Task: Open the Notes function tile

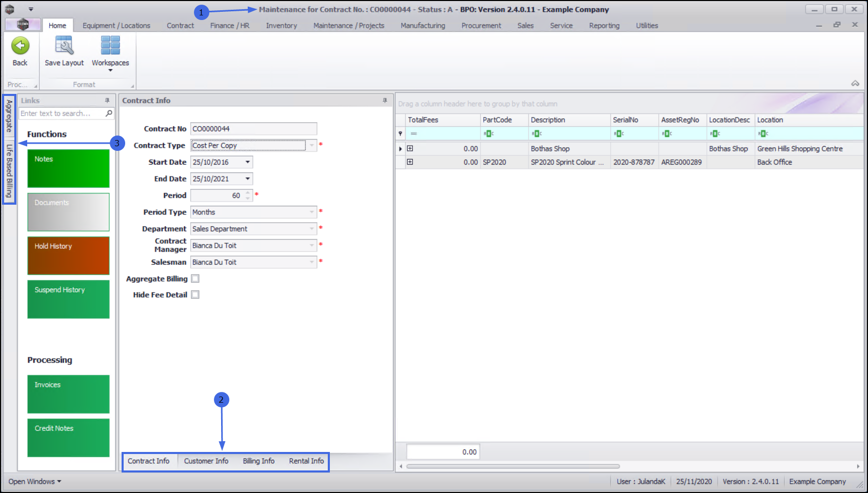Action: point(68,168)
